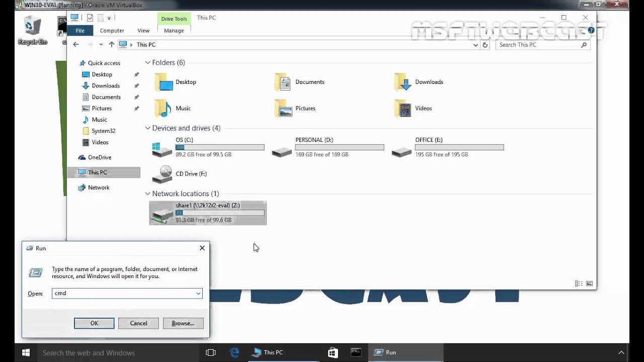
Task: Open Command Prompt taskbar icon
Action: click(x=356, y=352)
